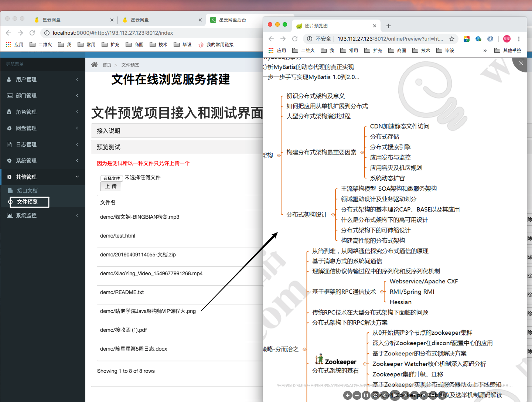Open 二维火 bookmark folder in back window
This screenshot has height=402, width=532.
(x=41, y=45)
